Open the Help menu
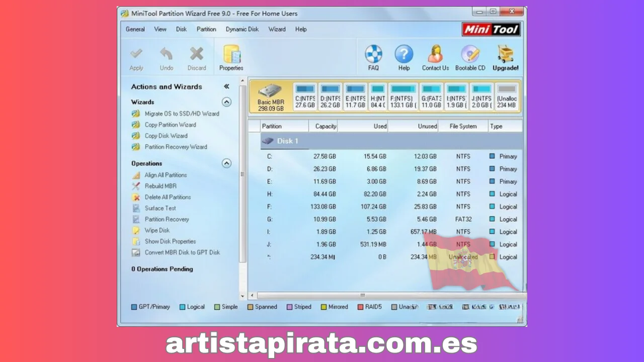The image size is (644, 362). [x=301, y=29]
